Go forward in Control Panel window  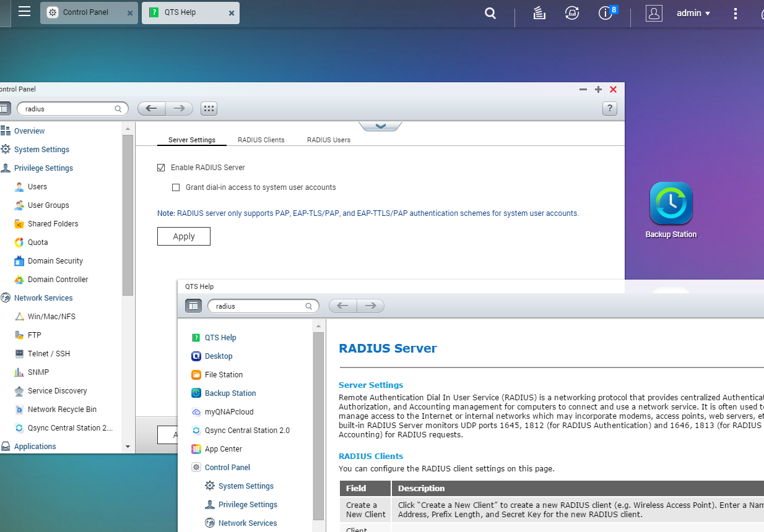pos(180,109)
